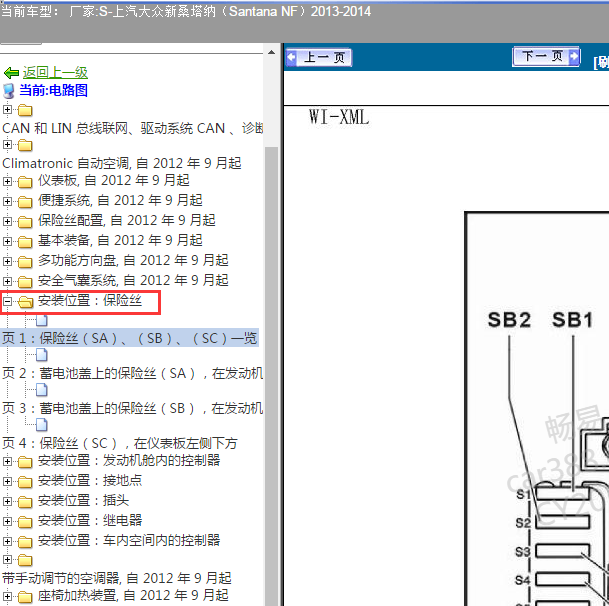Open 仪表板, 自 2012 年 9 月起 label
609x606 pixels.
tap(113, 180)
